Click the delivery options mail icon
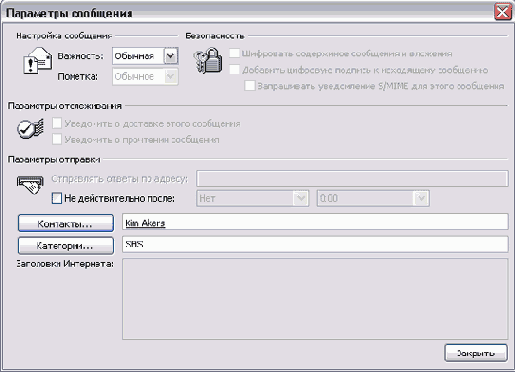The image size is (515, 372). click(30, 185)
